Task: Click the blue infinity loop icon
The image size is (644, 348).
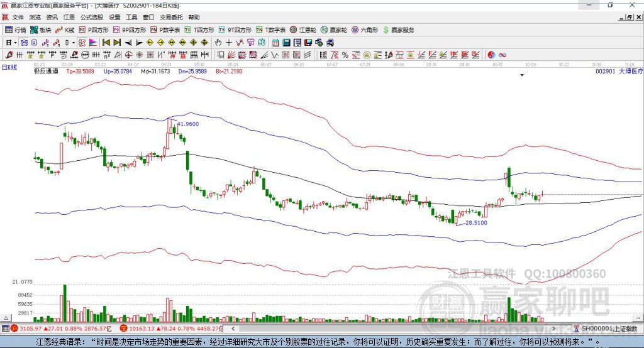Action: tap(502, 55)
